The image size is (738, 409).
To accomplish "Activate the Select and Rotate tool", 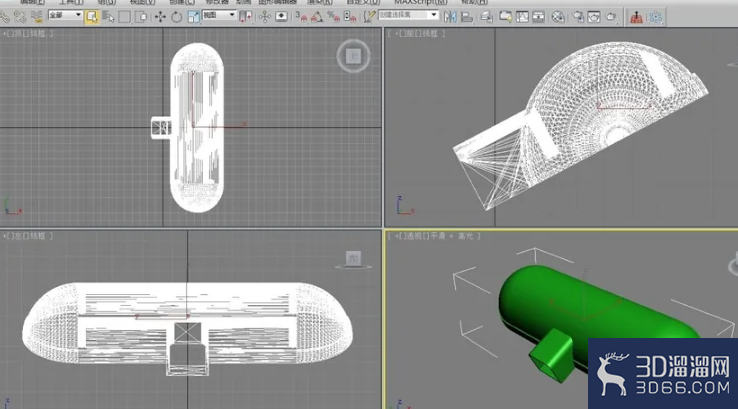I will pos(176,17).
